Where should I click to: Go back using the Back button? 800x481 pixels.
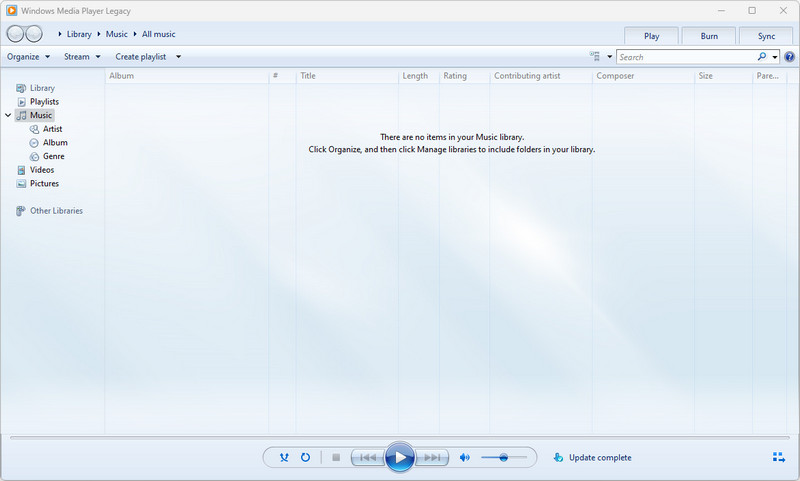click(x=15, y=34)
